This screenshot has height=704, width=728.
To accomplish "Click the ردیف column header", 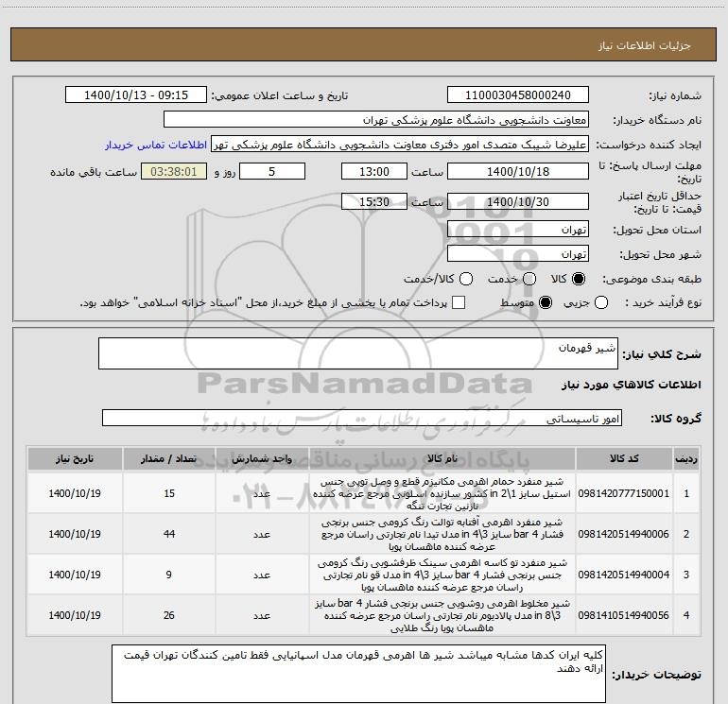I will click(686, 459).
